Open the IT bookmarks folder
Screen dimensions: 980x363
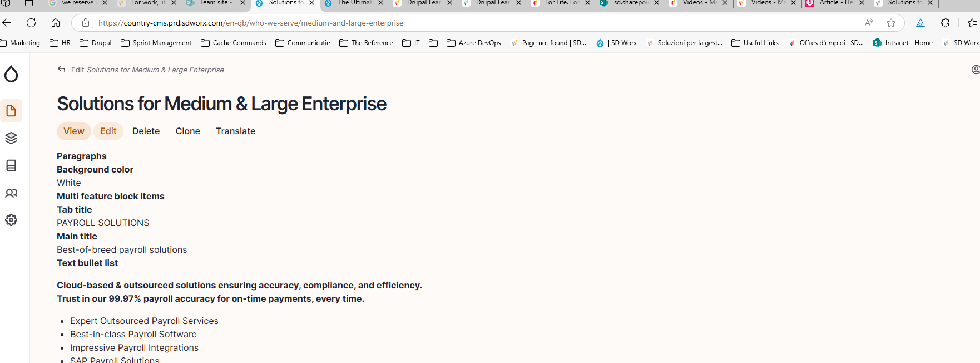pos(411,43)
